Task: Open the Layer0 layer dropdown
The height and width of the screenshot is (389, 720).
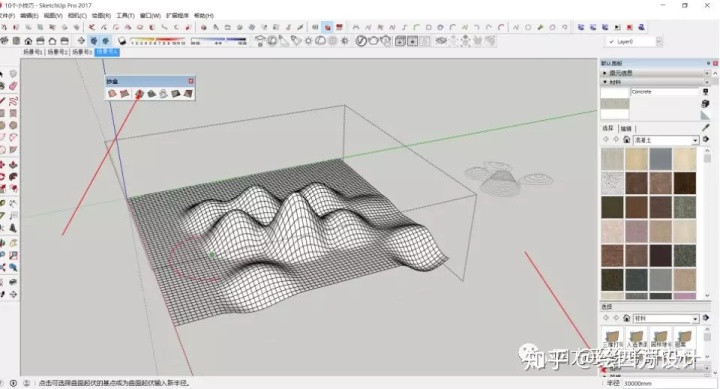Action: 658,41
